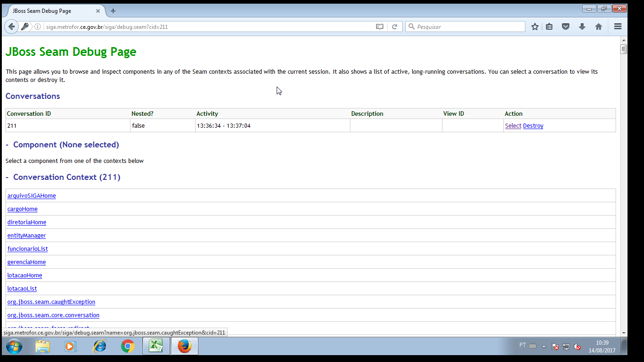Launch Windows Media Player from taskbar
The width and height of the screenshot is (644, 362).
coord(71,346)
